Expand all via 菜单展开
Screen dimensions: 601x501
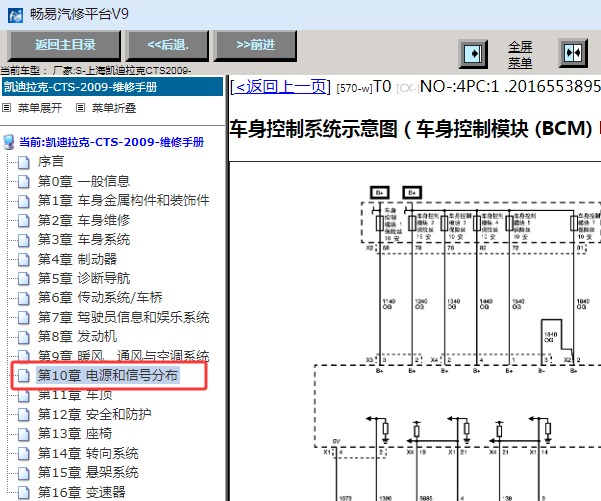[x=40, y=108]
